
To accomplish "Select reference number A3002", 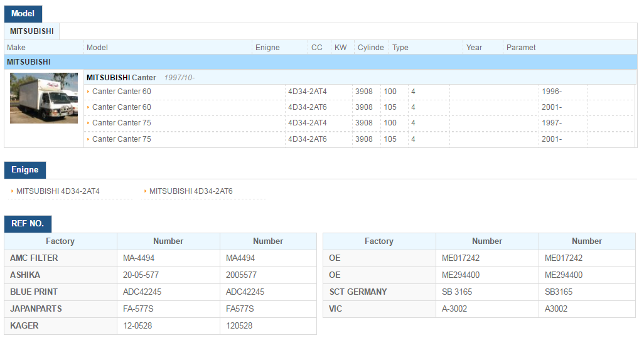I will [587, 309].
